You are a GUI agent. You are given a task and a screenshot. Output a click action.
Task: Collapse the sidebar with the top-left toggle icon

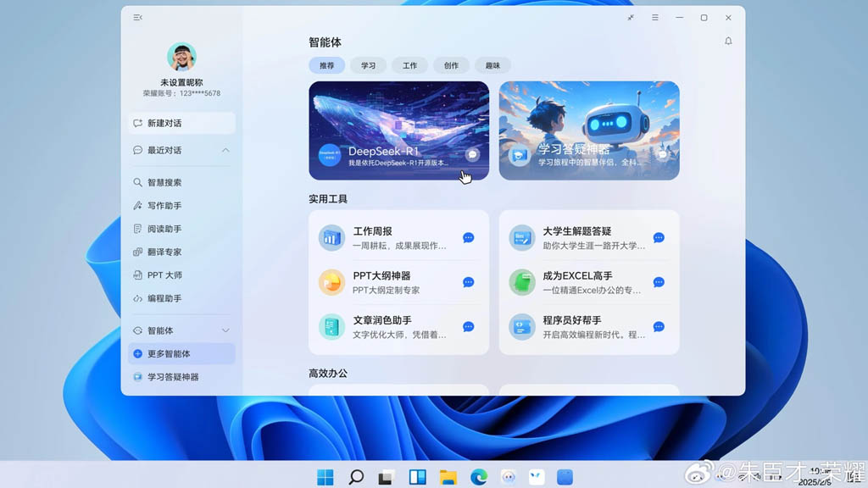[138, 18]
